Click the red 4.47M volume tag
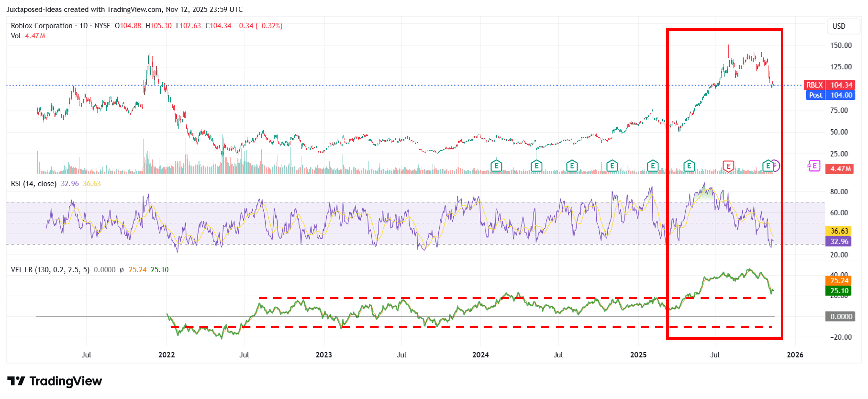 839,168
